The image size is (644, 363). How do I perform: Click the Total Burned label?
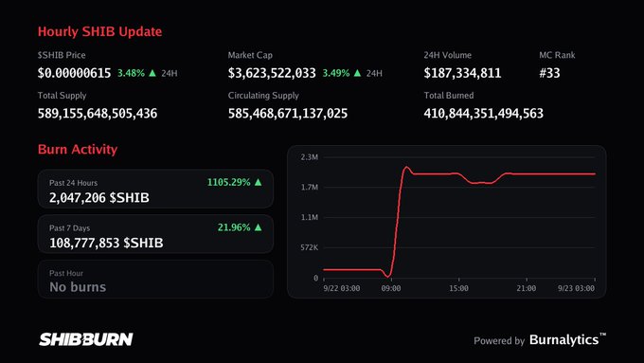point(449,96)
